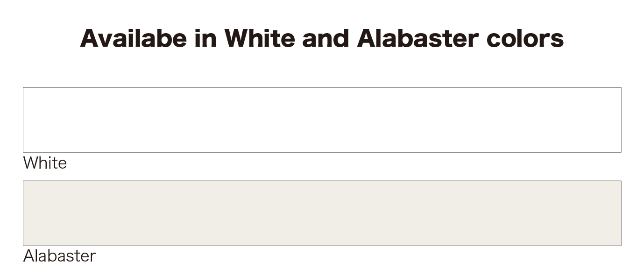Click the word 'and' in the heading

point(326,38)
